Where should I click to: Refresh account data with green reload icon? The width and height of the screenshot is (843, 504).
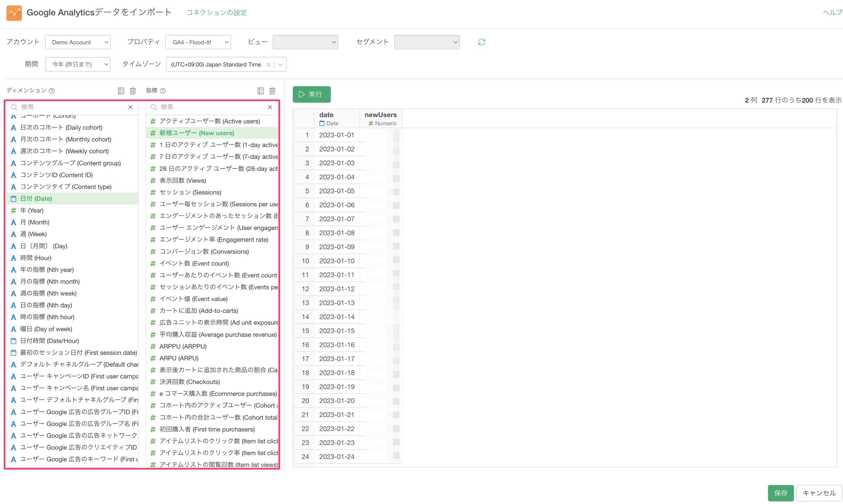(x=481, y=42)
